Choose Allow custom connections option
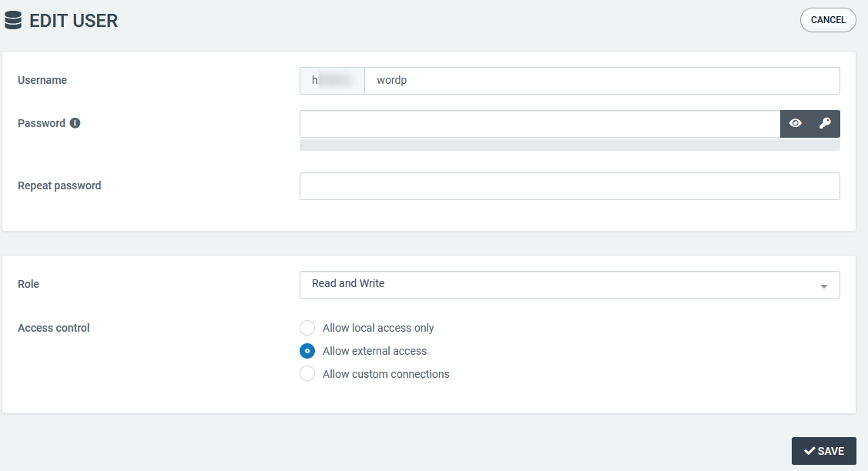868x471 pixels. (x=307, y=373)
